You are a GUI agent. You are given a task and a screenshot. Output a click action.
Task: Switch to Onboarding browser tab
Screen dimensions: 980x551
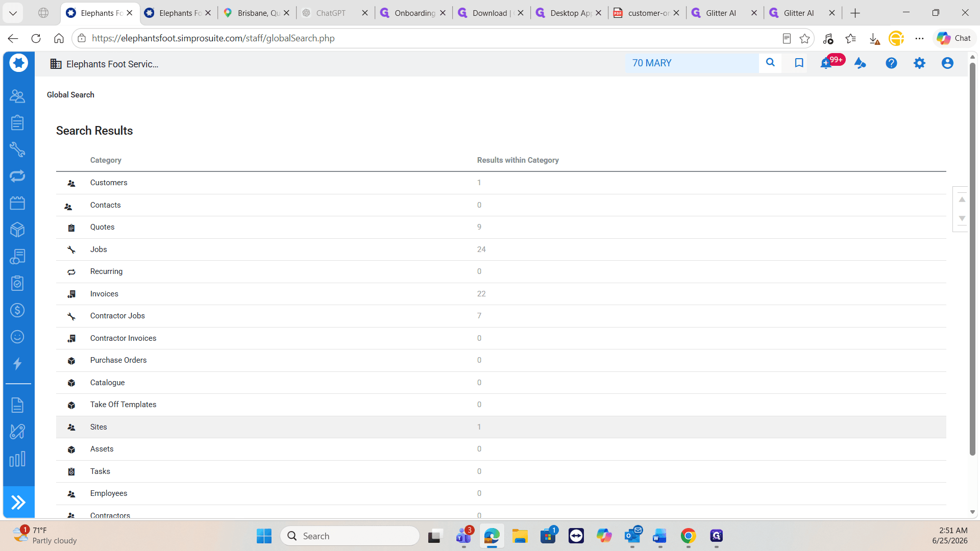(413, 13)
